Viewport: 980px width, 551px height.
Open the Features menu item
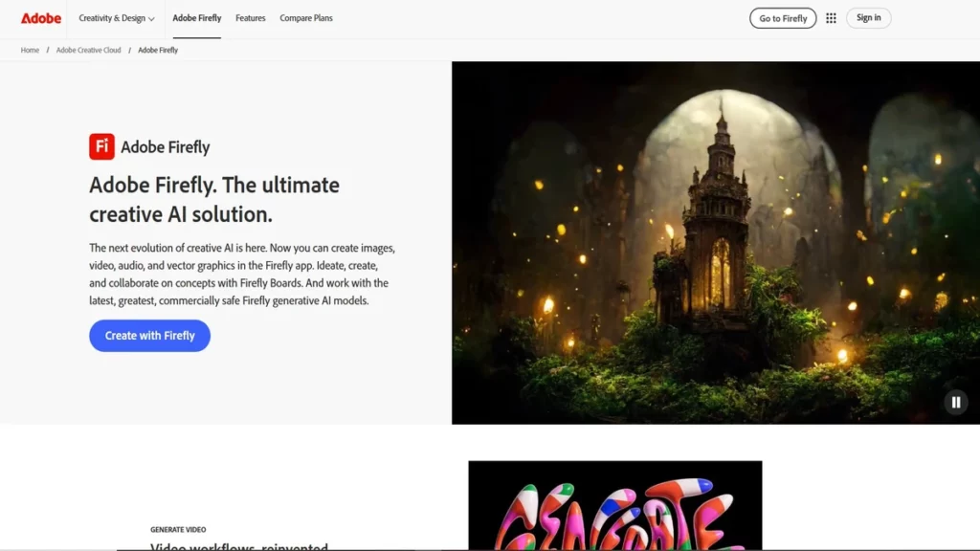point(250,17)
